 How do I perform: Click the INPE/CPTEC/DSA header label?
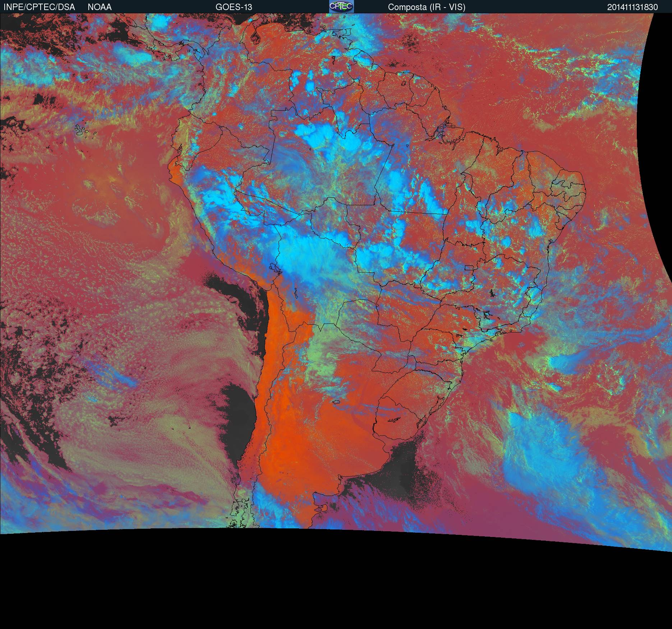39,7
